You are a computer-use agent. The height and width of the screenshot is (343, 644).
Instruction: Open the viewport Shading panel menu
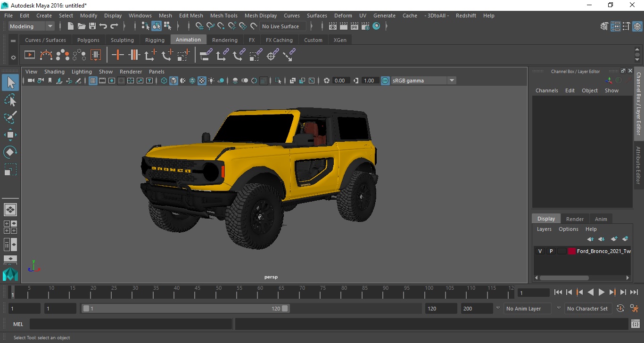point(54,72)
